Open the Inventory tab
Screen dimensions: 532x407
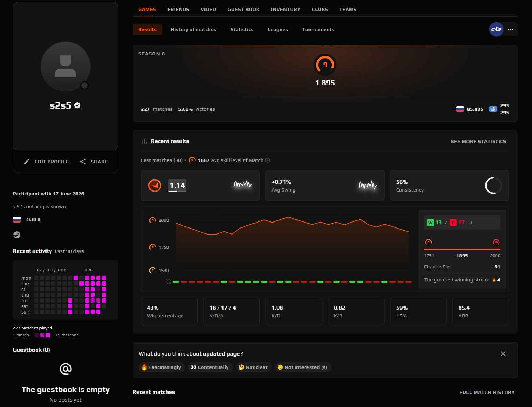(286, 9)
